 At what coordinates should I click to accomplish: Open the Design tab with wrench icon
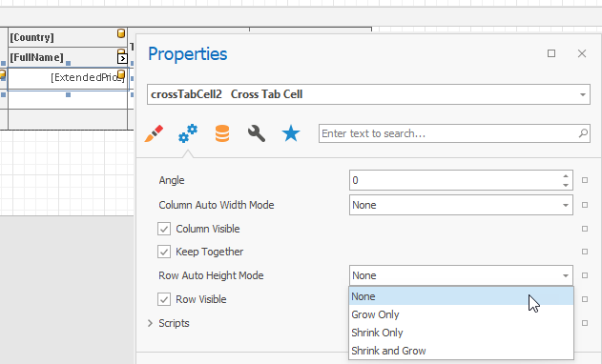click(x=257, y=133)
